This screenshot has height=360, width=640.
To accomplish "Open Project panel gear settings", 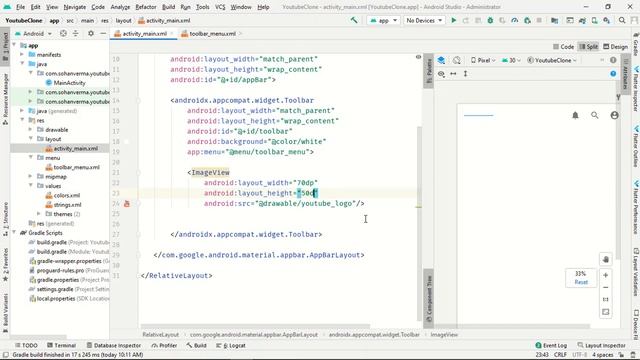I will 91,33.
